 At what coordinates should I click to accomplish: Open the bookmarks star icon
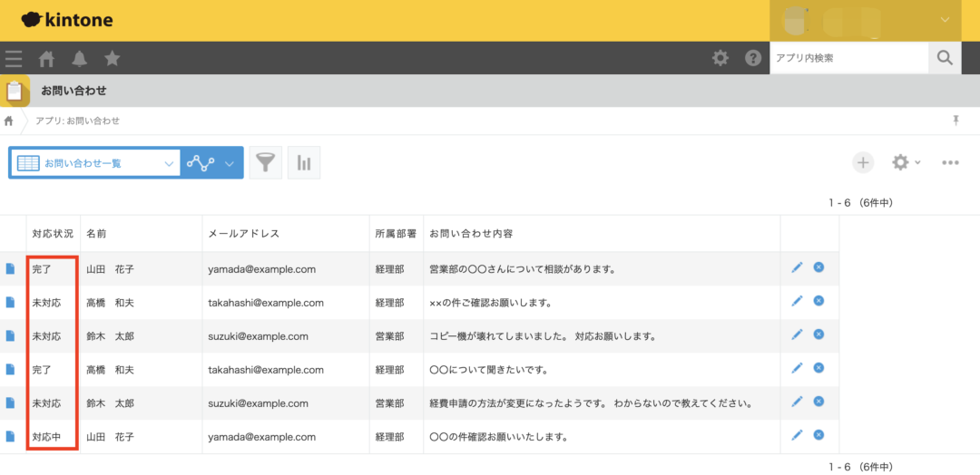pyautogui.click(x=112, y=59)
